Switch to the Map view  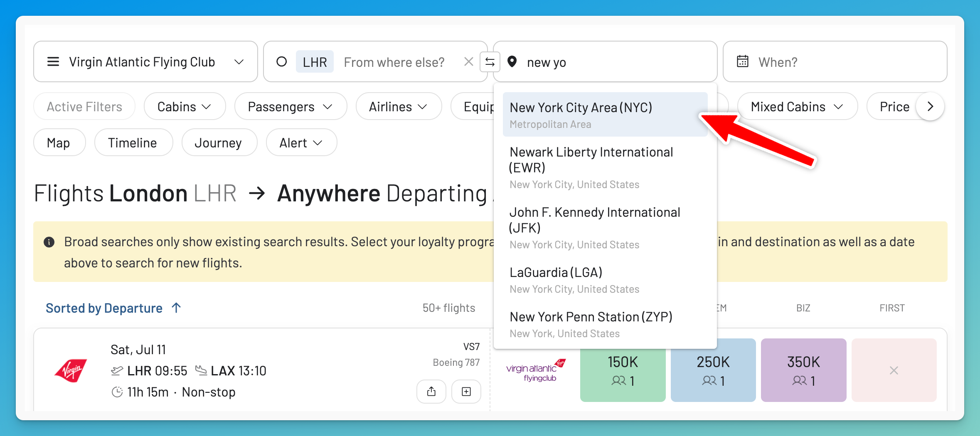pyautogui.click(x=59, y=142)
